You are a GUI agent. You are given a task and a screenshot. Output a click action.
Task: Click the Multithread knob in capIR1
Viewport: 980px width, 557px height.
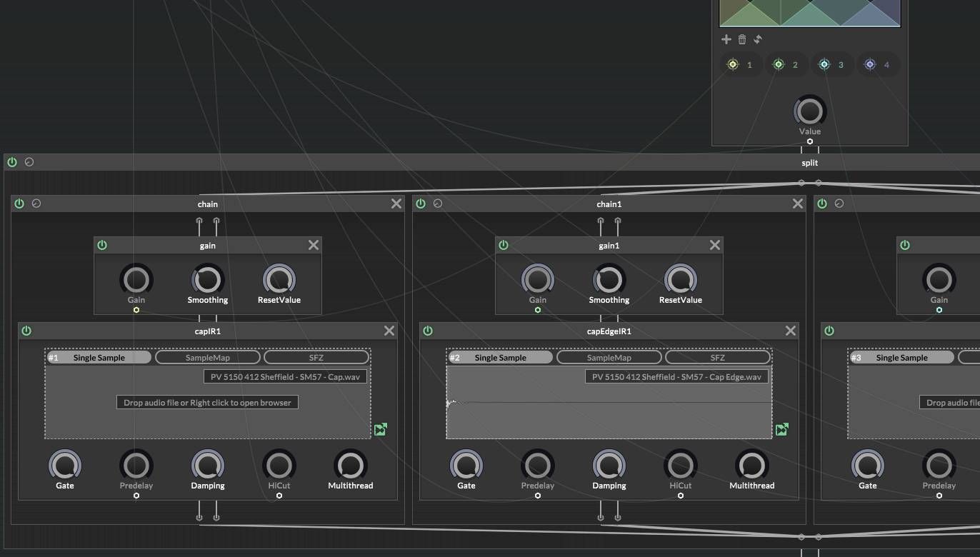point(351,465)
